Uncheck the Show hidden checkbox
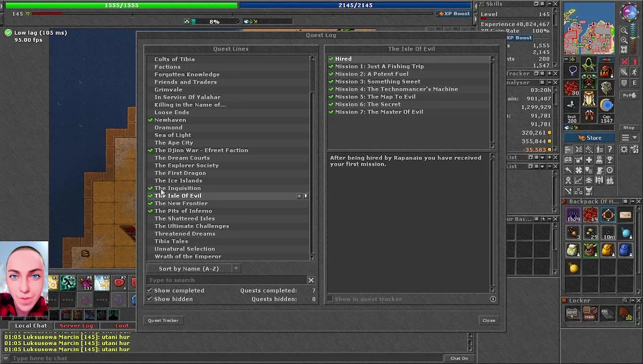The height and width of the screenshot is (364, 643). 150,299
